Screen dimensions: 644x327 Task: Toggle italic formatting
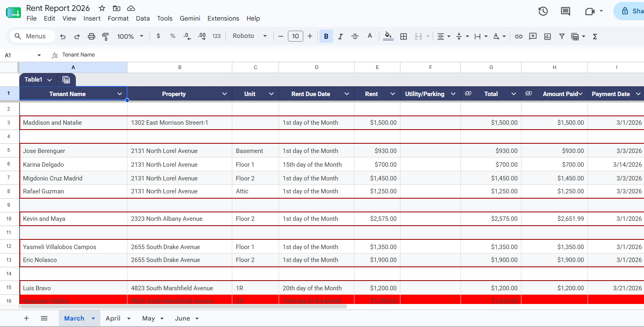pyautogui.click(x=340, y=36)
